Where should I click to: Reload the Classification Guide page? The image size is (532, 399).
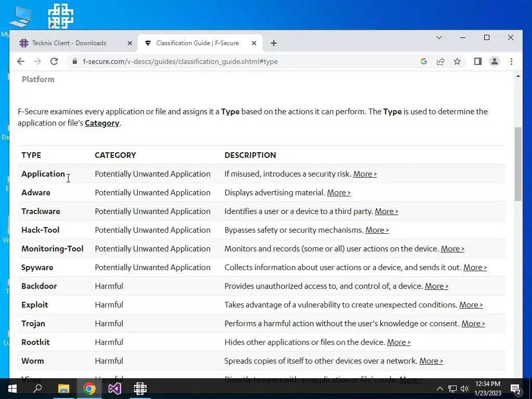[x=54, y=61]
